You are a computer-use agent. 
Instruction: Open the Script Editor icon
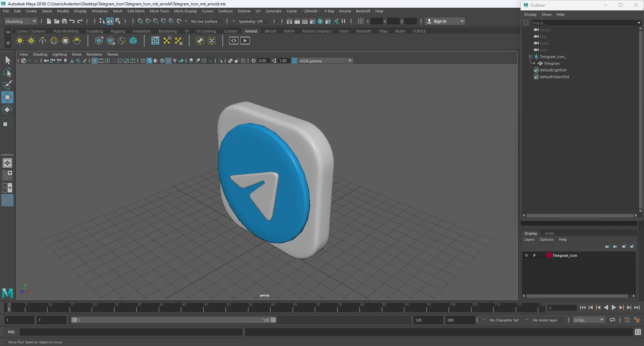click(x=638, y=332)
